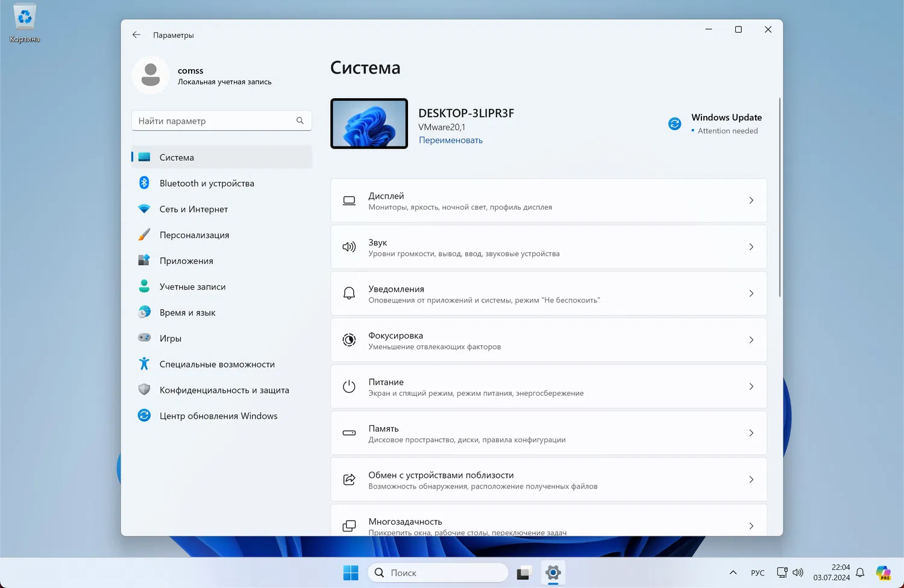
Task: Open Учетные записи section
Action: pos(192,287)
